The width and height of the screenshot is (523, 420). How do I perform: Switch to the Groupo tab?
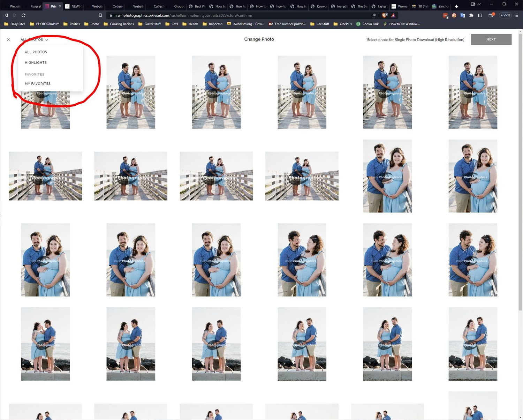[176, 6]
